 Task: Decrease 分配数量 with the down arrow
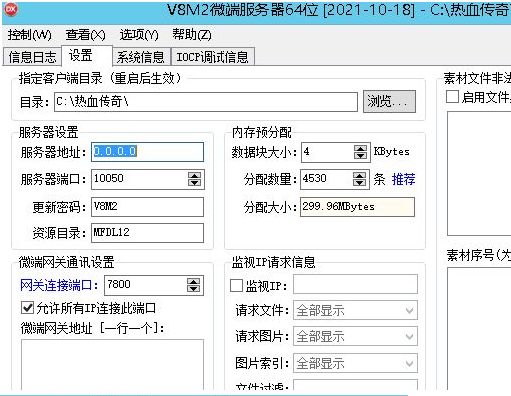pos(359,183)
